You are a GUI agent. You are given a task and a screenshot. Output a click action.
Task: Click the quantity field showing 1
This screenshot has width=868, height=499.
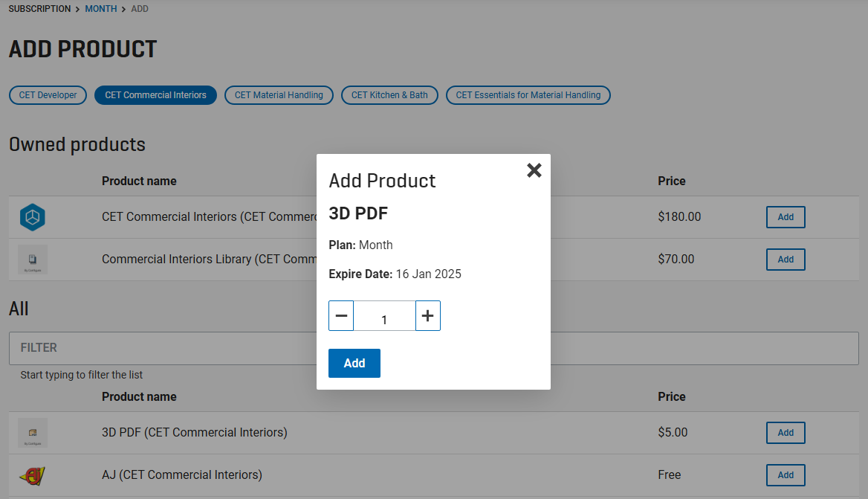click(x=384, y=315)
